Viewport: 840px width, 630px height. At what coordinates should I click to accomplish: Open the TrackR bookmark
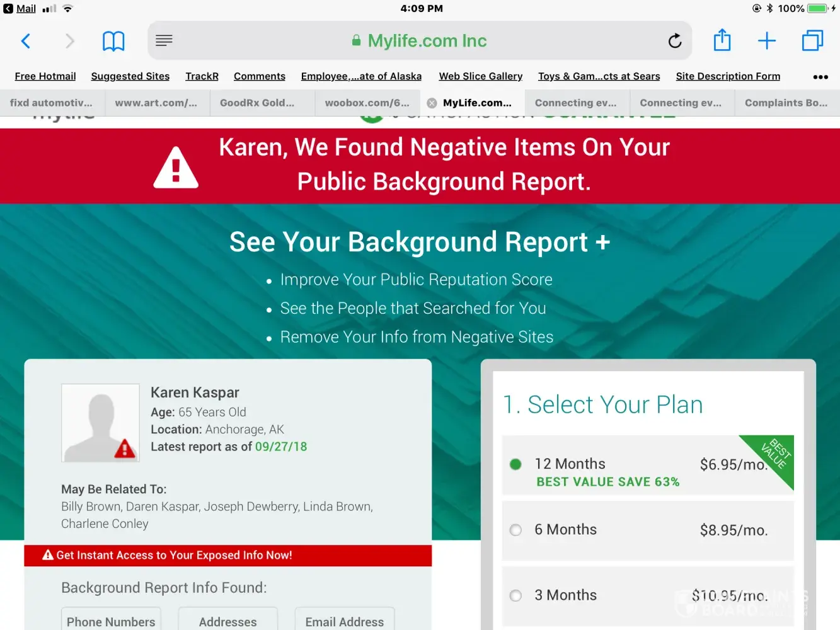coord(202,76)
